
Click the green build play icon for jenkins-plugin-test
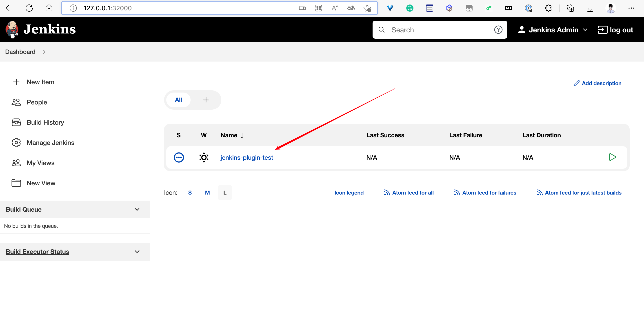click(612, 157)
